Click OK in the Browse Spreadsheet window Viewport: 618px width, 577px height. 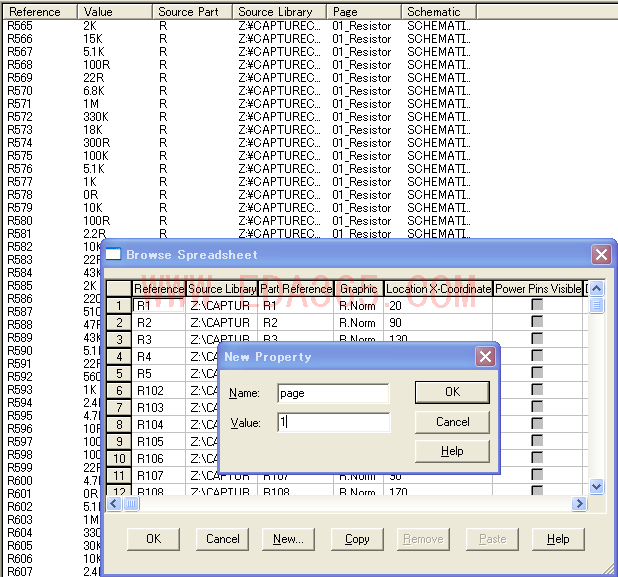153,539
